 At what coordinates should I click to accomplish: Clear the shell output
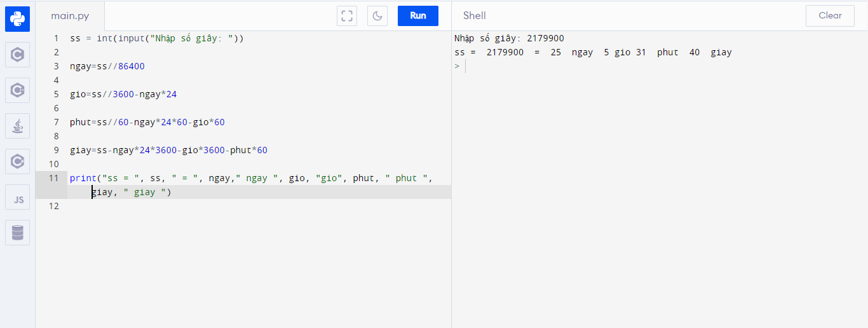830,16
